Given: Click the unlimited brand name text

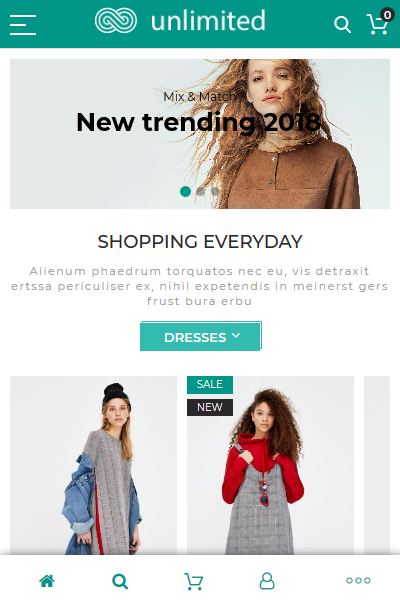Looking at the screenshot, I should tap(208, 20).
